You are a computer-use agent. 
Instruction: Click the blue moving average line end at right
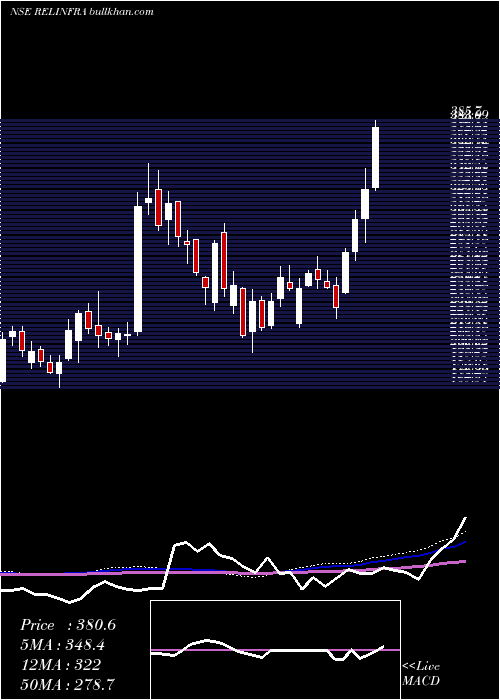[464, 542]
